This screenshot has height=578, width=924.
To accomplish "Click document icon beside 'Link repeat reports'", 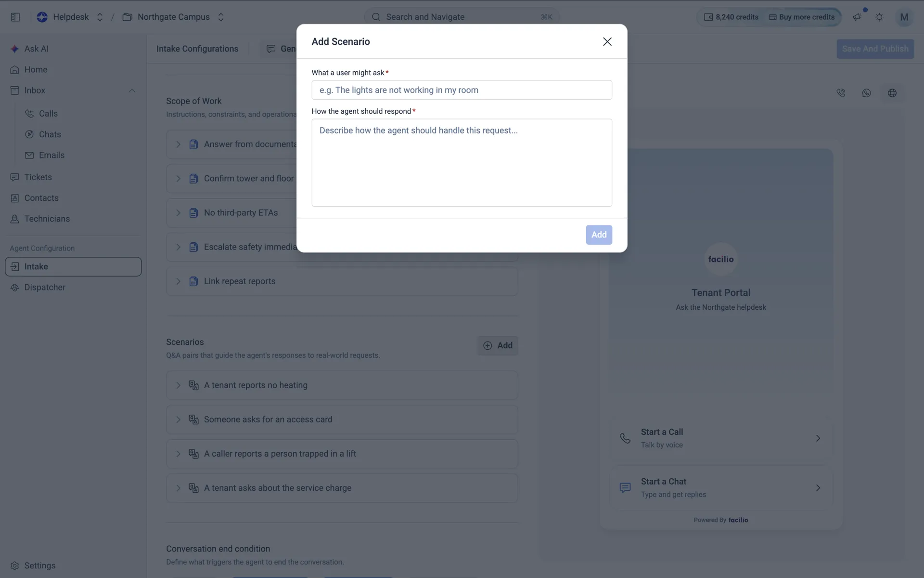I will coord(193,281).
